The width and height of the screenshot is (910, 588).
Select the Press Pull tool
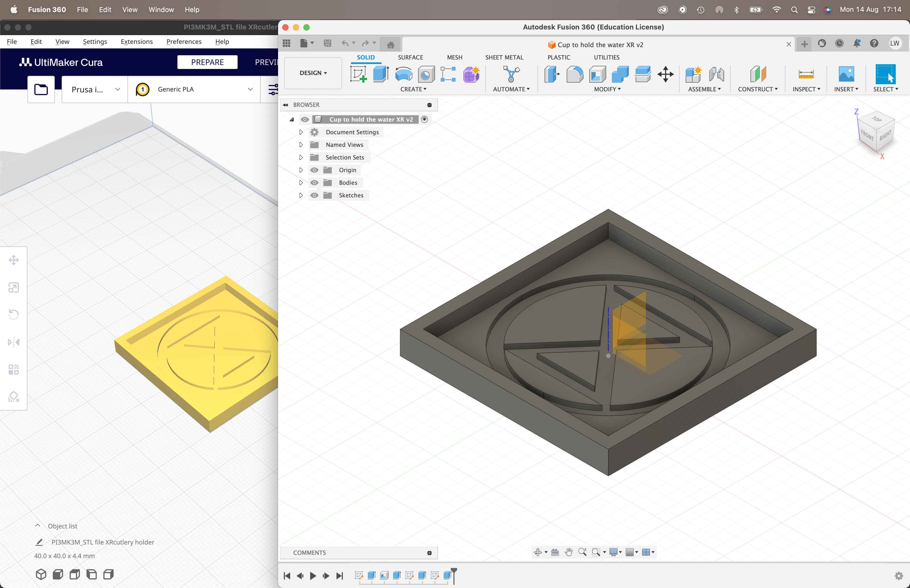552,74
